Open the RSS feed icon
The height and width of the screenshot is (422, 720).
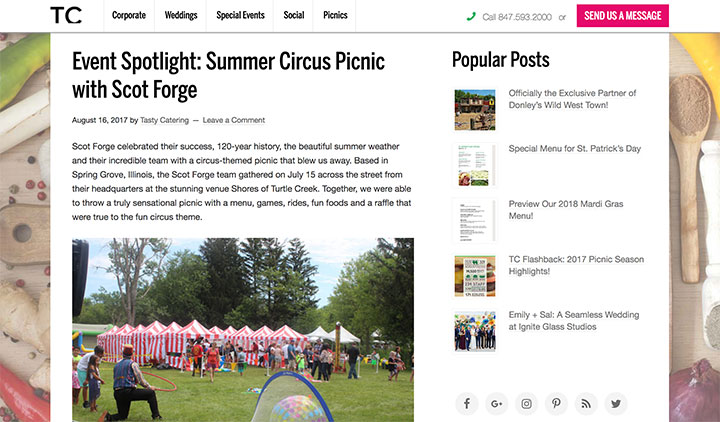tap(586, 404)
